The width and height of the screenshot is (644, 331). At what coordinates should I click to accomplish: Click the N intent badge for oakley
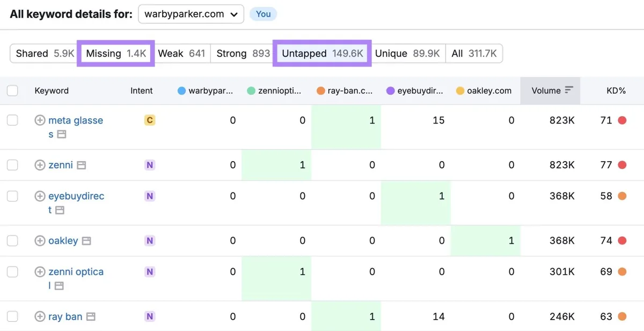150,241
